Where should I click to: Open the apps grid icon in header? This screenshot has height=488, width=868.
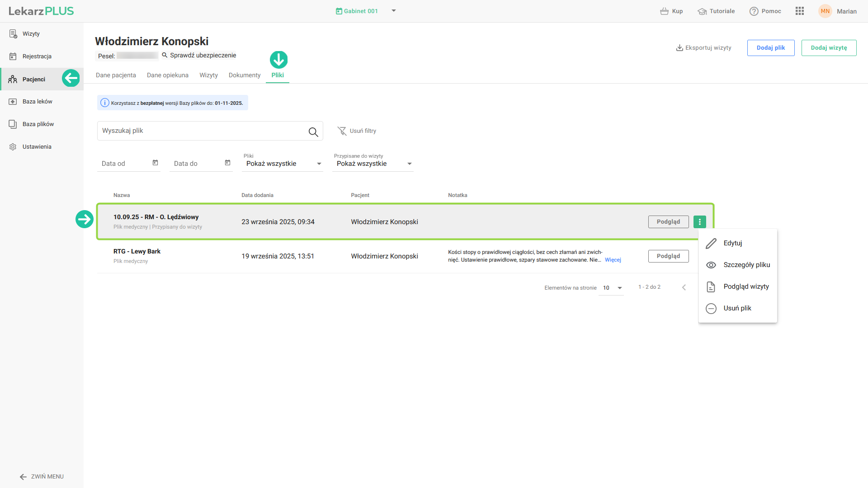799,11
